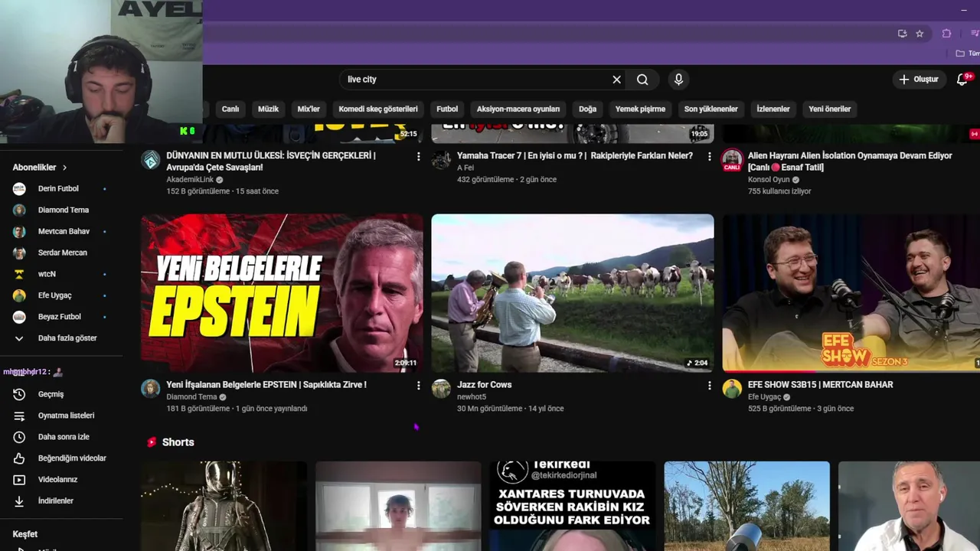Open the options menu for the EPSTEIN video
Screen dimensions: 980x551
(x=418, y=386)
